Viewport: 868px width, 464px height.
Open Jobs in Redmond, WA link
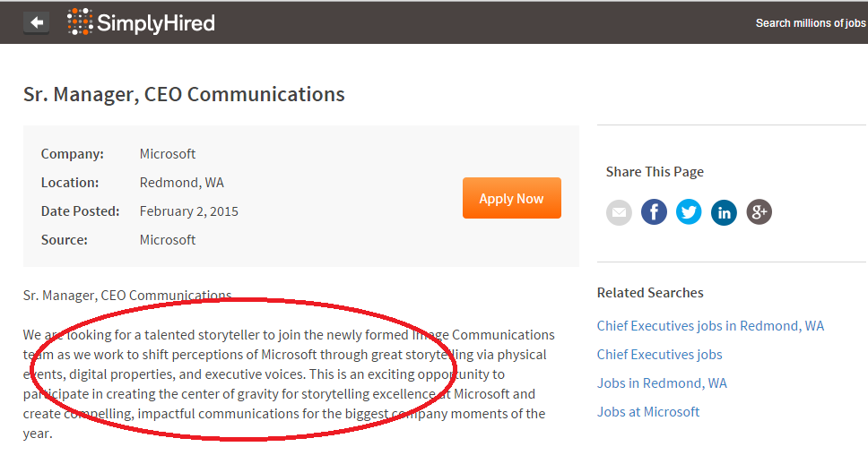[x=662, y=383]
